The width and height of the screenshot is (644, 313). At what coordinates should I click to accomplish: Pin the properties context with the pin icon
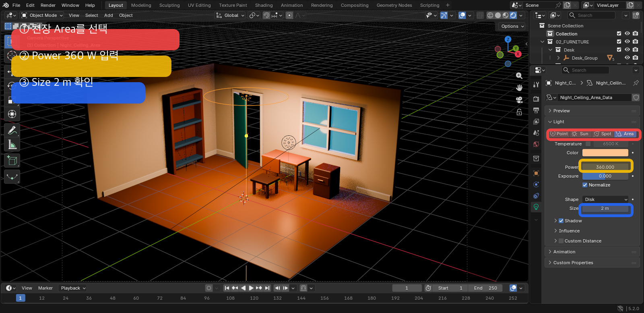tap(636, 83)
